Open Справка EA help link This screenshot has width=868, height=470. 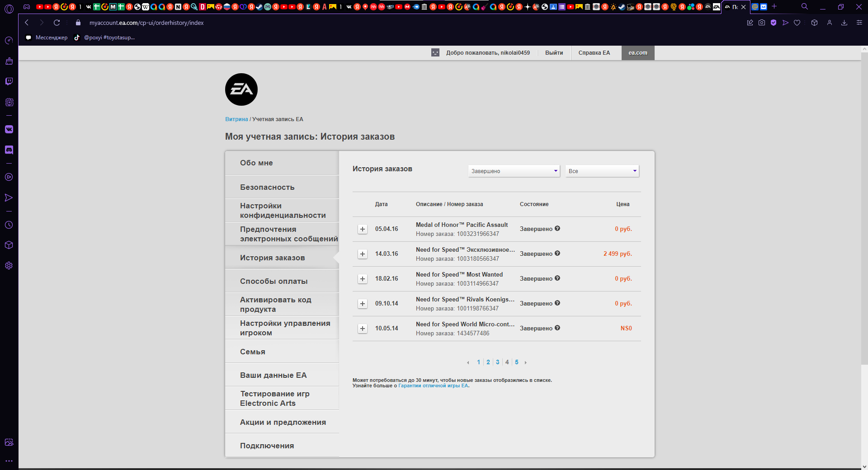pos(594,53)
